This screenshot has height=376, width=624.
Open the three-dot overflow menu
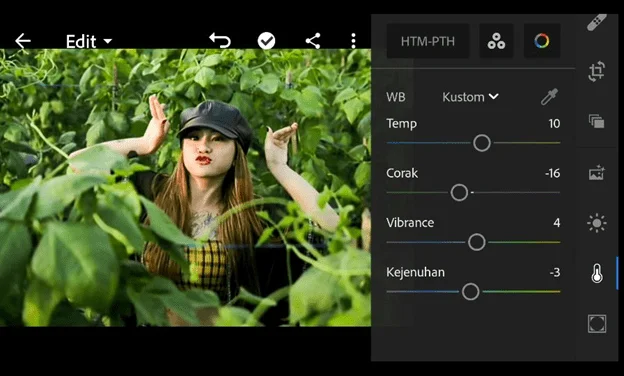tap(353, 41)
